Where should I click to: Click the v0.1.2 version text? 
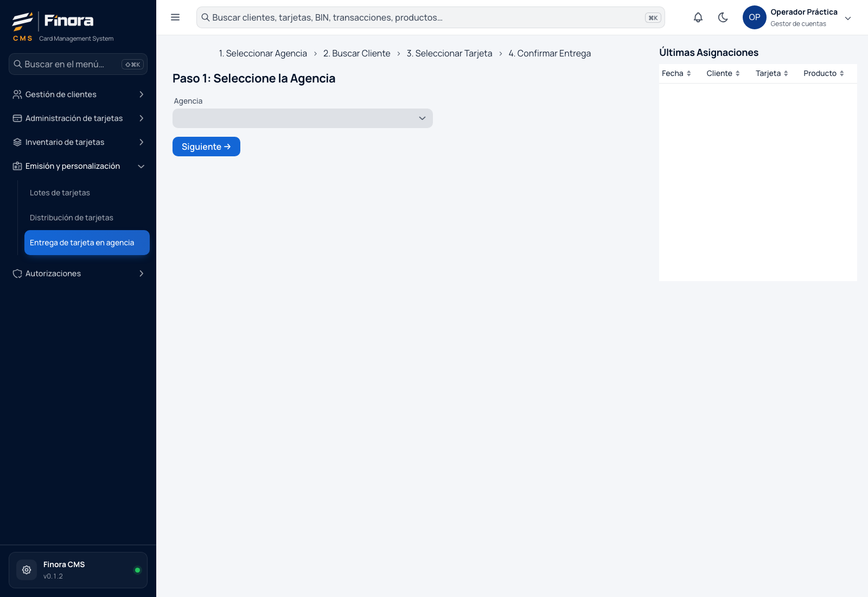coord(53,576)
